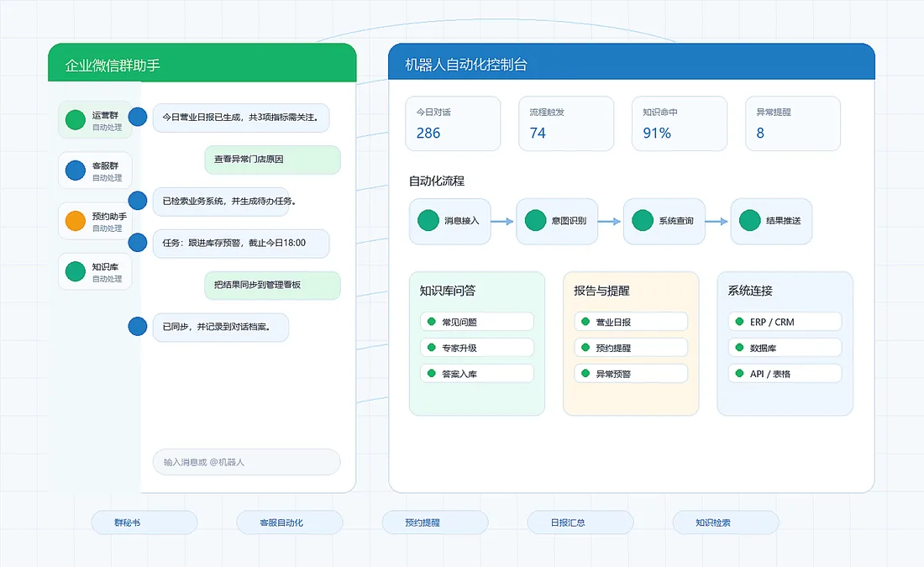Image resolution: width=924 pixels, height=567 pixels.
Task: Click the arrow between 消息接入 and 意图识别
Action: [x=502, y=222]
